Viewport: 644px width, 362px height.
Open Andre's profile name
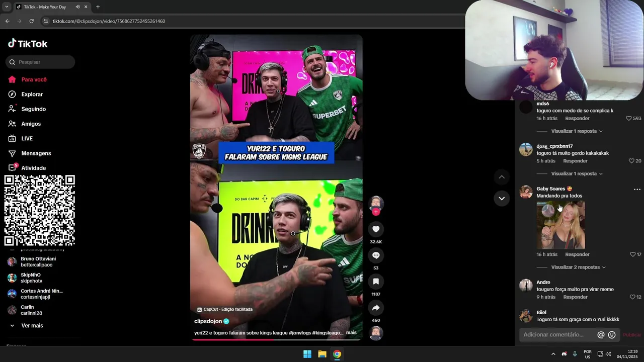[x=543, y=283]
